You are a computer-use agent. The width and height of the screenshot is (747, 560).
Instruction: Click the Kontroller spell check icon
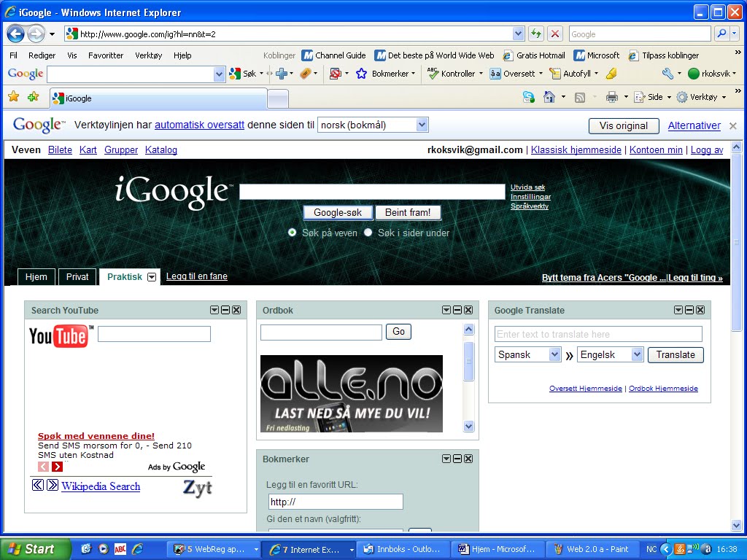pos(433,74)
